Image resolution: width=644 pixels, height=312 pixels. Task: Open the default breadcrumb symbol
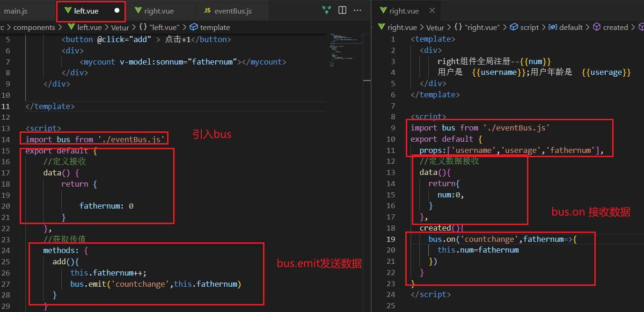click(566, 27)
